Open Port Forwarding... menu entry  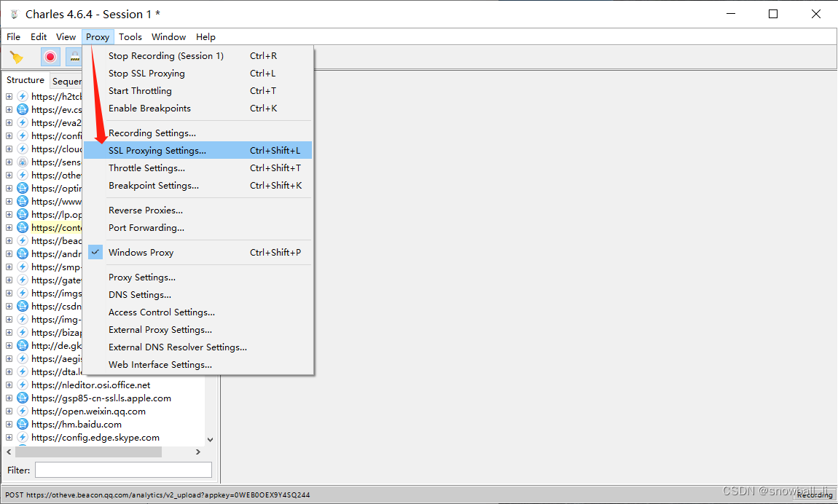pos(197,228)
